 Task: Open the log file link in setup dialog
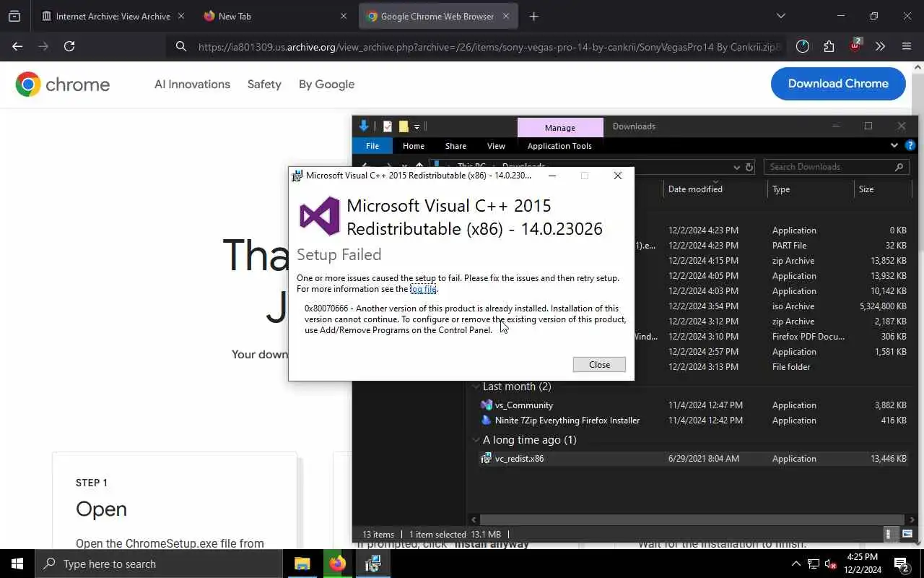click(x=423, y=289)
